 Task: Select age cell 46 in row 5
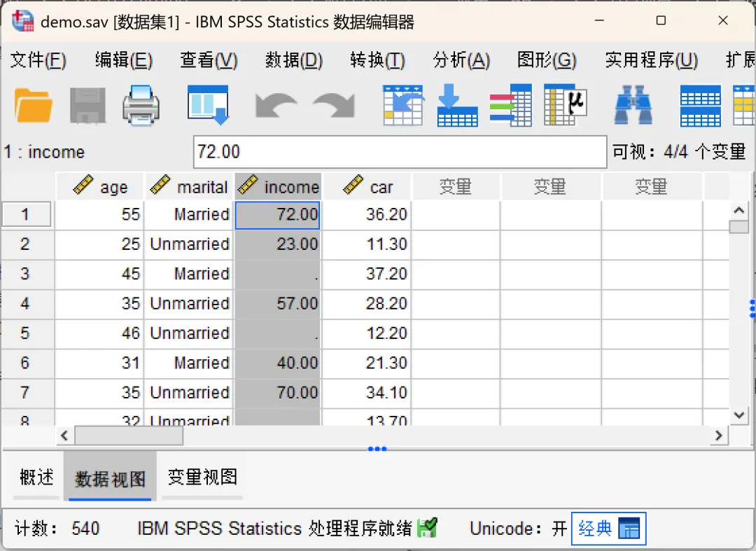click(99, 333)
